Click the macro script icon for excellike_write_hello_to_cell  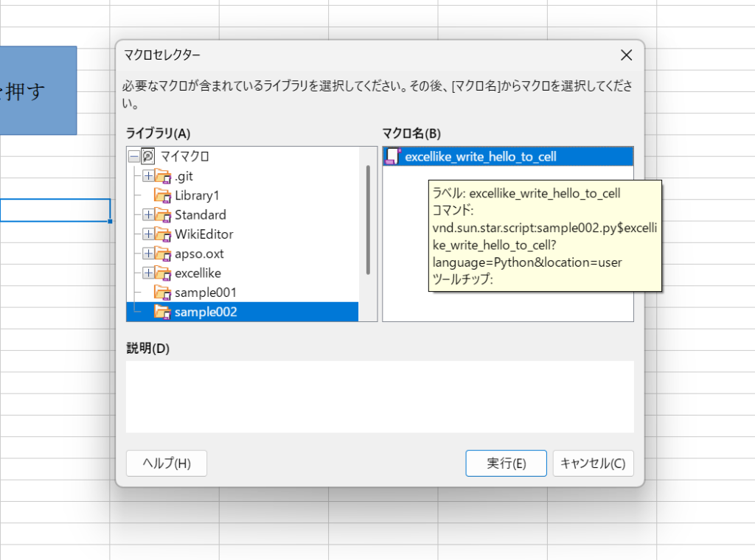point(393,156)
